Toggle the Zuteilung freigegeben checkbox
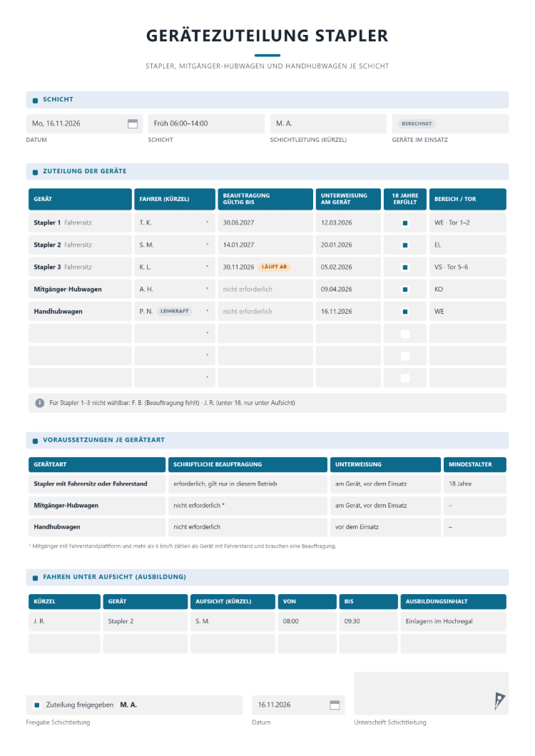 click(x=37, y=705)
